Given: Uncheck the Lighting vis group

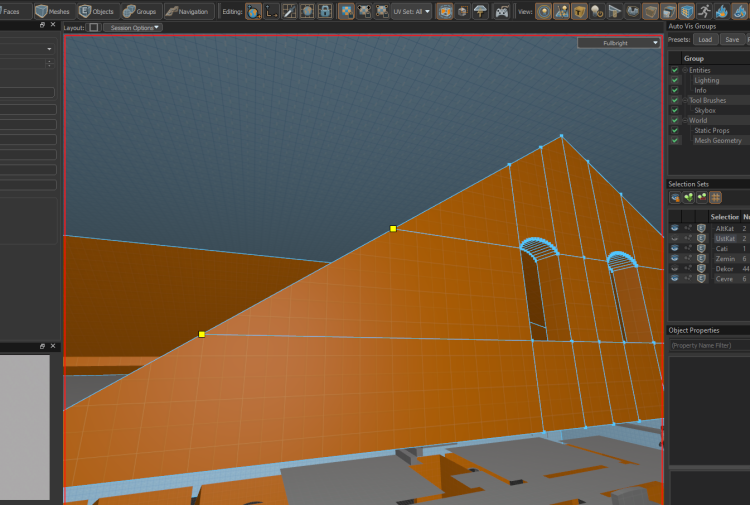Looking at the screenshot, I should click(675, 80).
